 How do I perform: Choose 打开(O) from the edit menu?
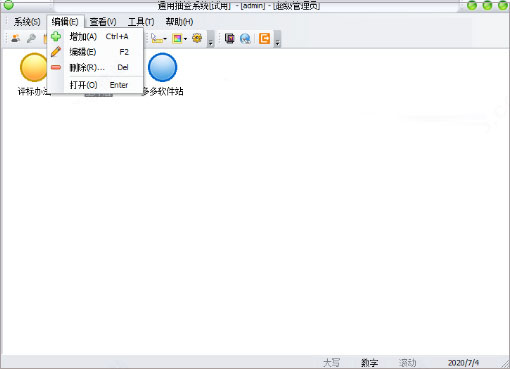(96, 85)
